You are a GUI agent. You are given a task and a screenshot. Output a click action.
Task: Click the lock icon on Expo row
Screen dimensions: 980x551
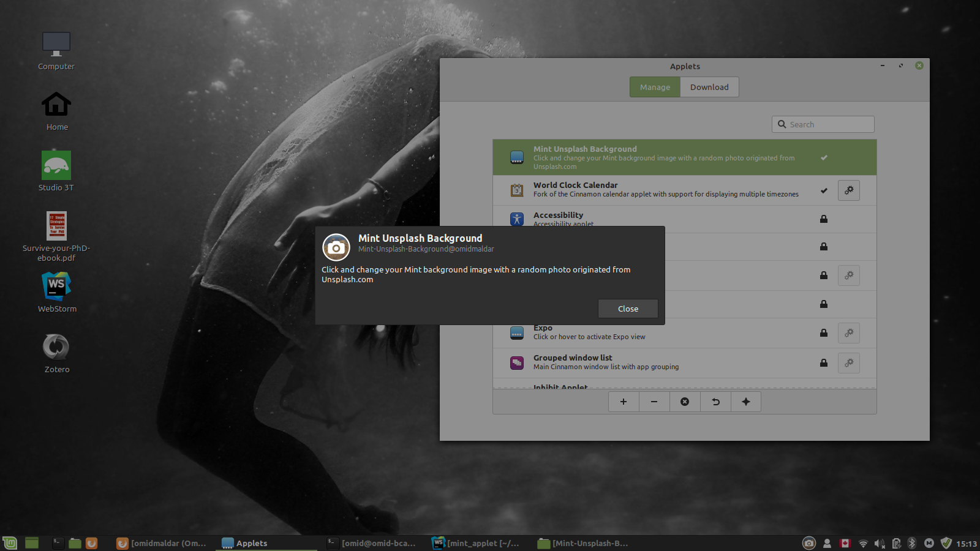click(824, 332)
